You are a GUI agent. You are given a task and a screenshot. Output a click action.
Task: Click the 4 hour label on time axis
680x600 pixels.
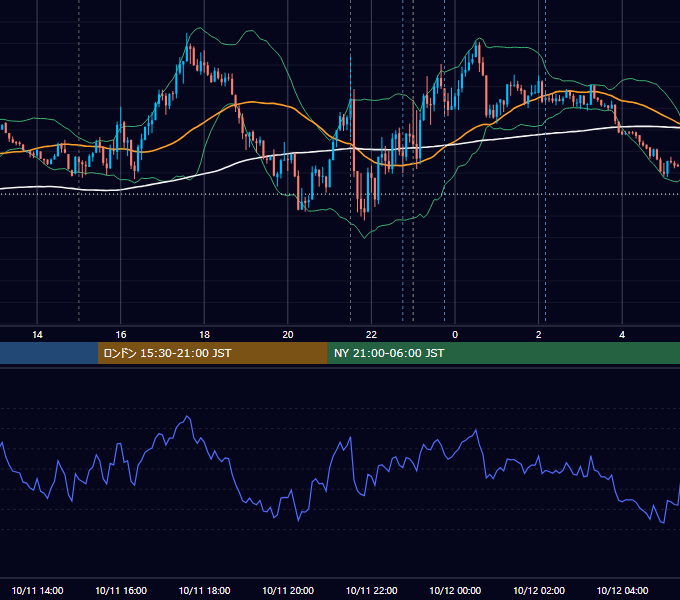[x=622, y=335]
